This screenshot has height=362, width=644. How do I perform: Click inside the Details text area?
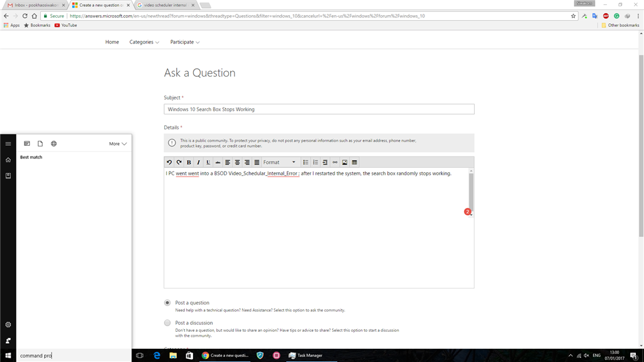point(316,228)
